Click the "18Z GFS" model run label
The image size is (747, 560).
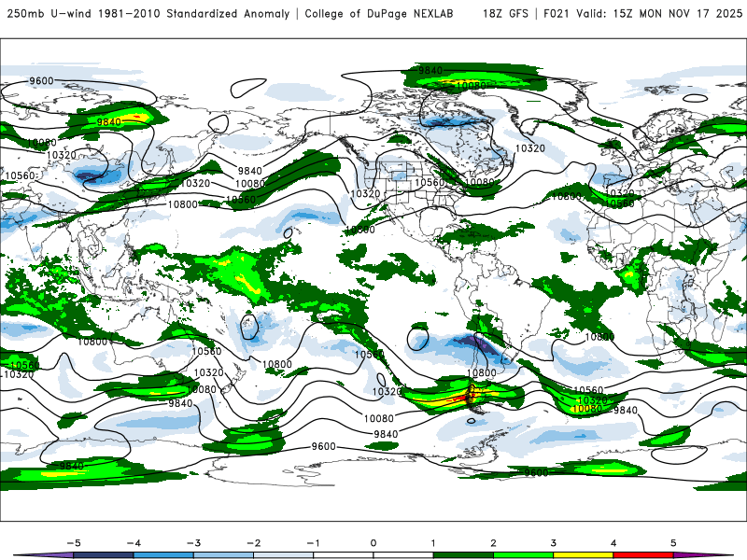(x=505, y=14)
